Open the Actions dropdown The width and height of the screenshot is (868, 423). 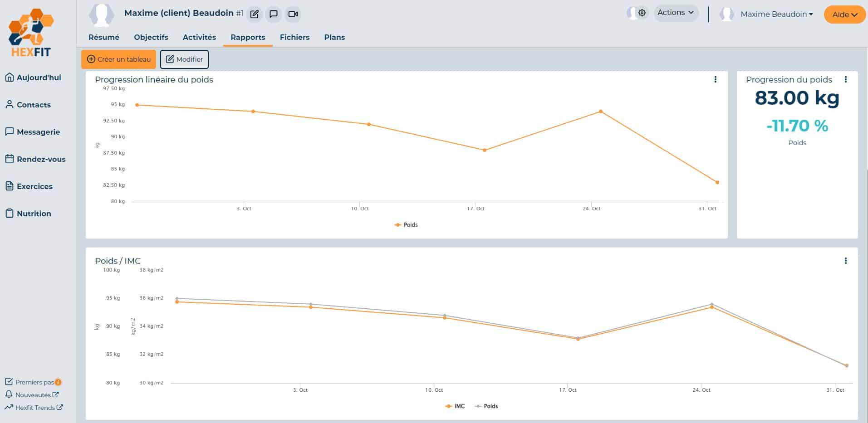pos(676,13)
